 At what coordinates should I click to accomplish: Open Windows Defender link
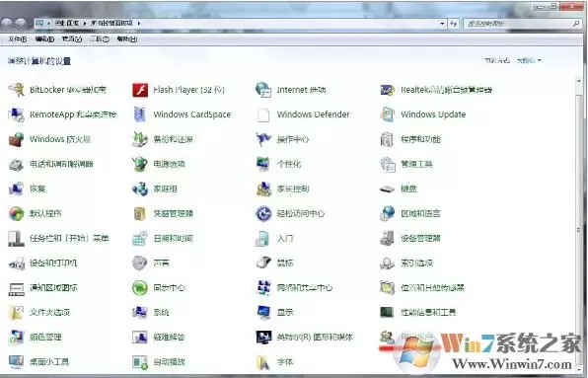pos(313,114)
